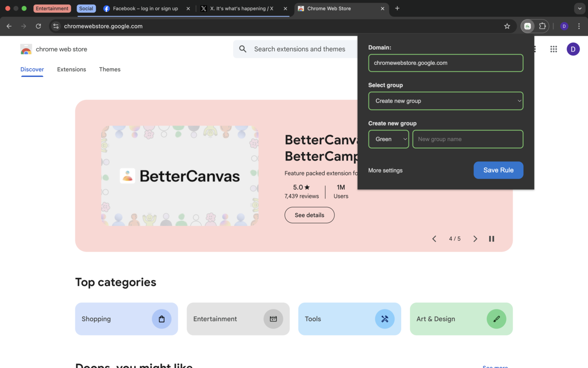Open the Extensions tab
The height and width of the screenshot is (368, 588).
pyautogui.click(x=72, y=69)
